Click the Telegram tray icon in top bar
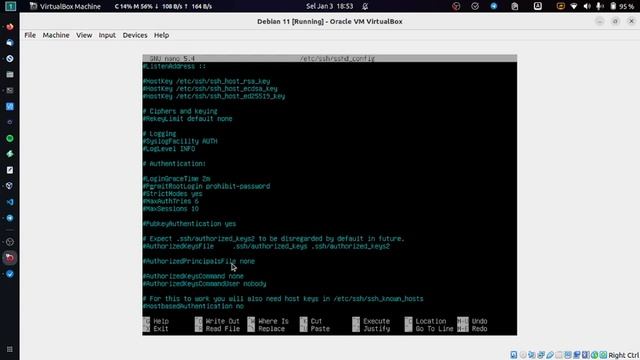This screenshot has height=360, width=640. click(x=494, y=6)
